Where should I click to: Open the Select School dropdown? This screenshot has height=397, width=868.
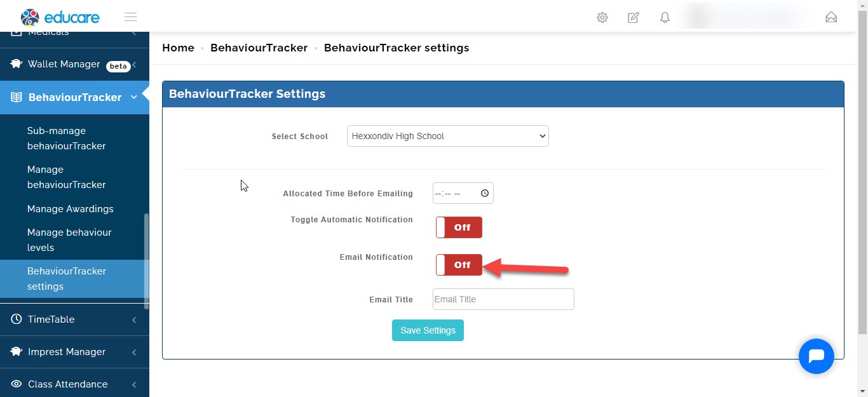coord(448,136)
